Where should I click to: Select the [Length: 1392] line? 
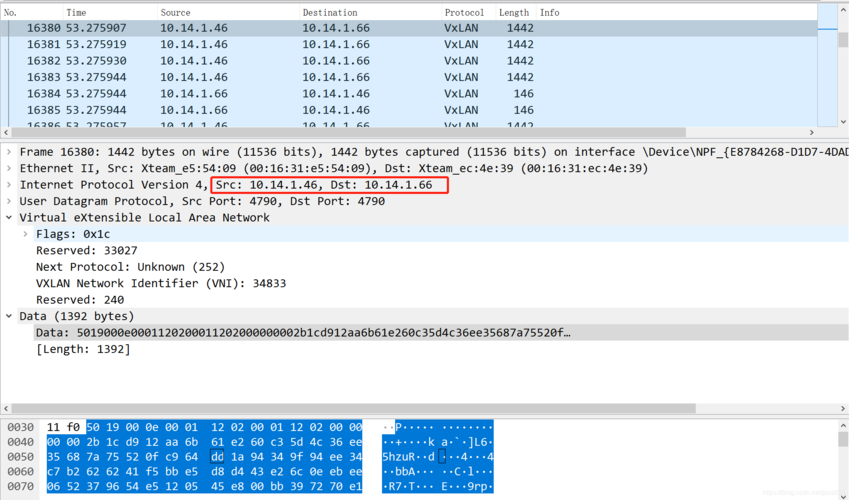(83, 349)
